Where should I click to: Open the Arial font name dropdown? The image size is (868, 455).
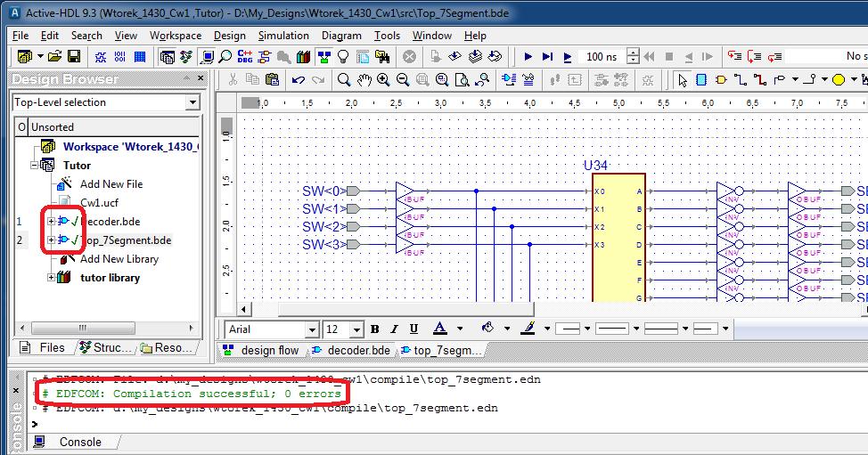point(312,330)
